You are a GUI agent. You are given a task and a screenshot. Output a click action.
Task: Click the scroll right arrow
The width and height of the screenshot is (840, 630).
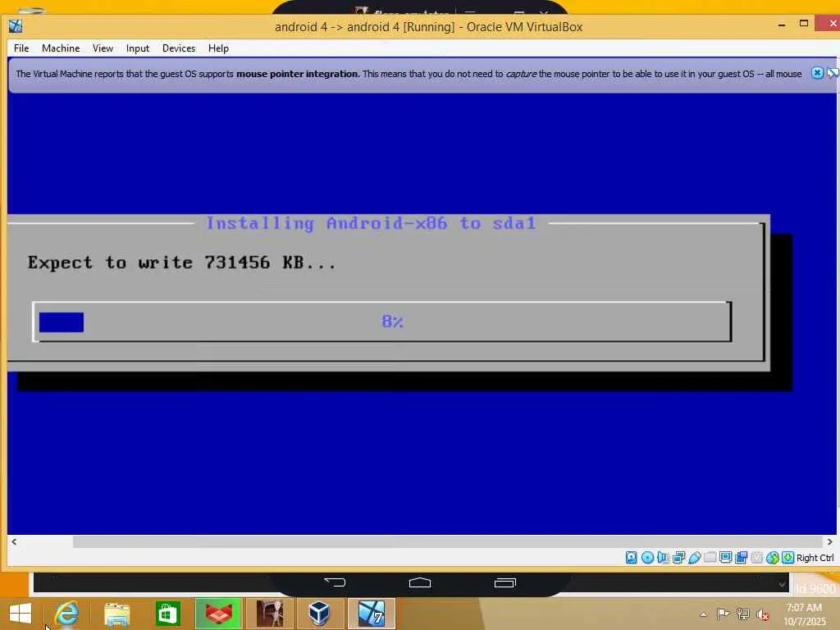point(830,541)
